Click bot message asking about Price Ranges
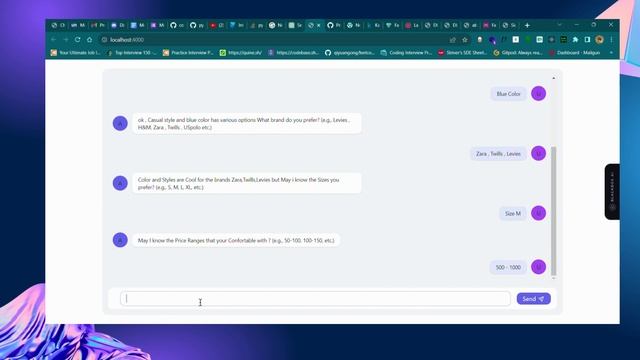640x360 pixels. pyautogui.click(x=236, y=240)
